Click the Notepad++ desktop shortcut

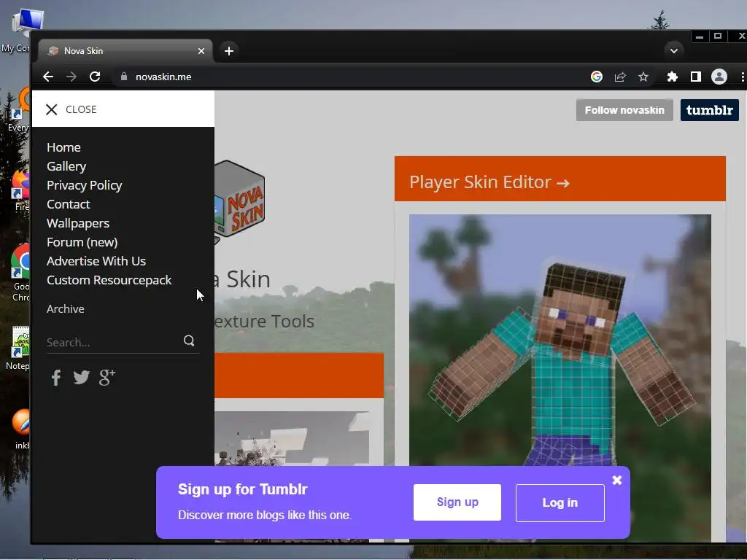19,348
